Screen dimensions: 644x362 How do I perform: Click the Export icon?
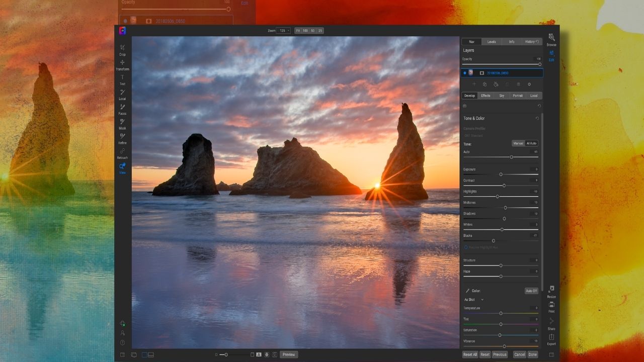(x=551, y=338)
